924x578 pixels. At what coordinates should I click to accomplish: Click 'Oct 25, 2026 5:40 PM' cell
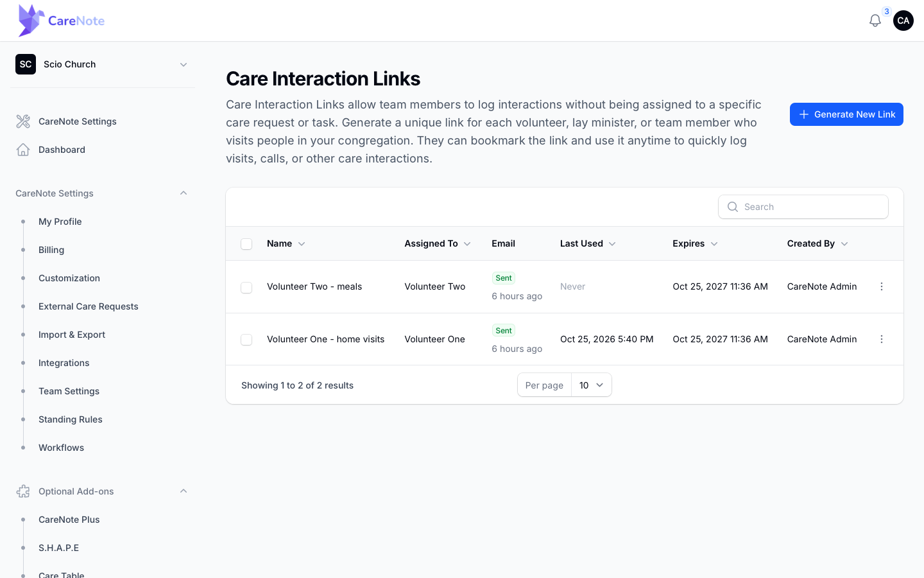[607, 339]
